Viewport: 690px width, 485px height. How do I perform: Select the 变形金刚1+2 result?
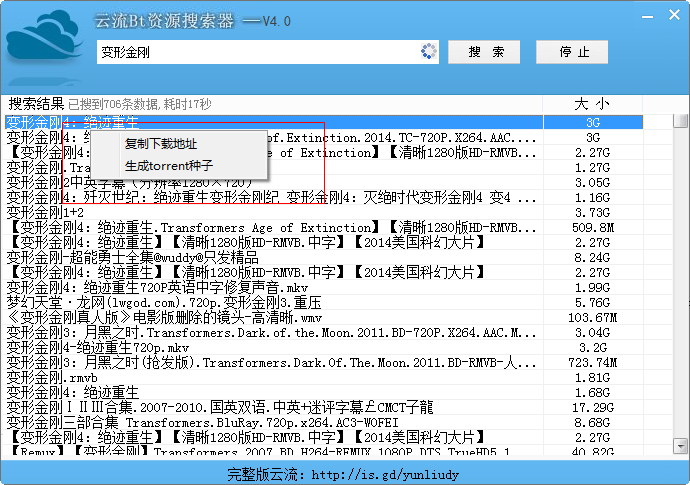(45, 212)
